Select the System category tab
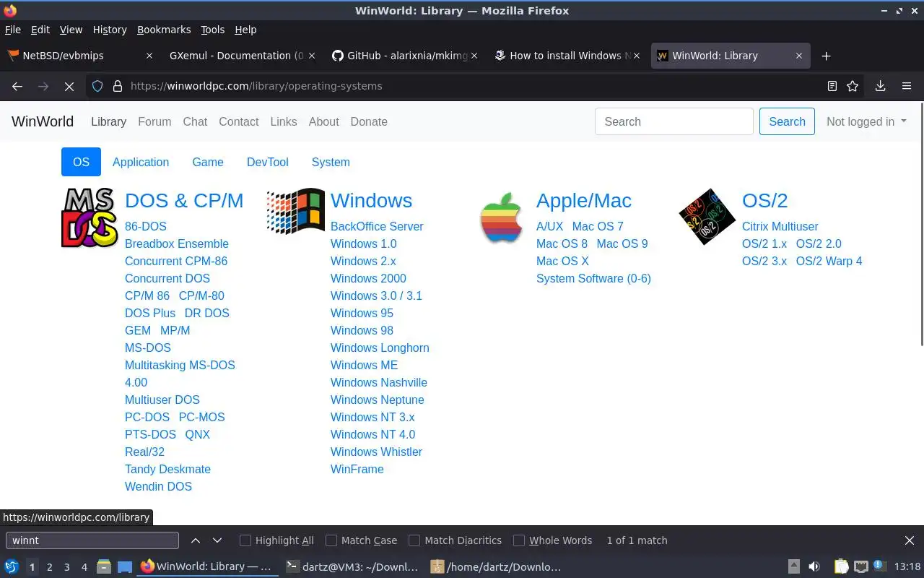The image size is (924, 578). click(x=331, y=162)
